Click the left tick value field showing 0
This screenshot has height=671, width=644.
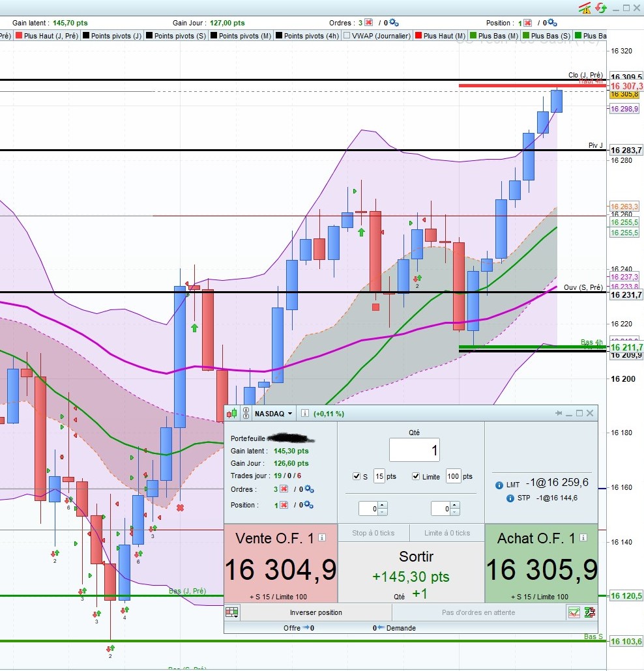click(368, 508)
